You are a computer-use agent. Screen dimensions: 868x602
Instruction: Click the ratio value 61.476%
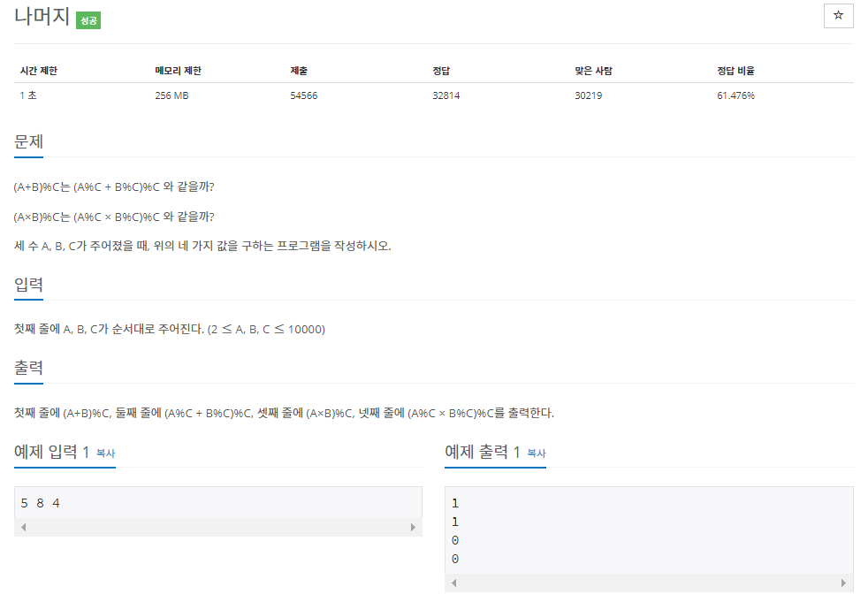(x=735, y=95)
